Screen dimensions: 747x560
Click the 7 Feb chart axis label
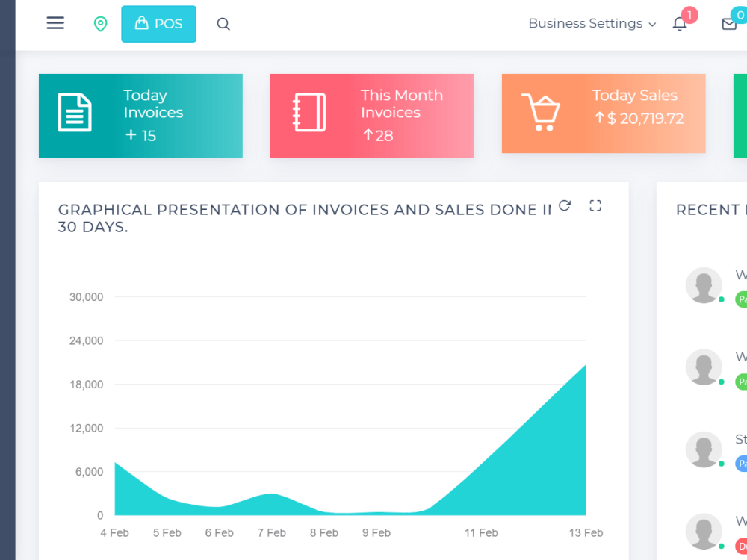[272, 533]
